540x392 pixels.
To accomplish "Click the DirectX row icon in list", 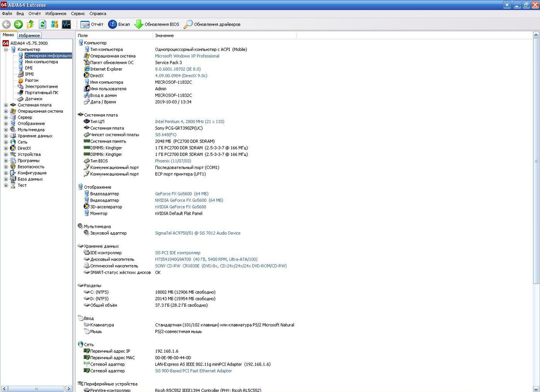I will [x=87, y=75].
